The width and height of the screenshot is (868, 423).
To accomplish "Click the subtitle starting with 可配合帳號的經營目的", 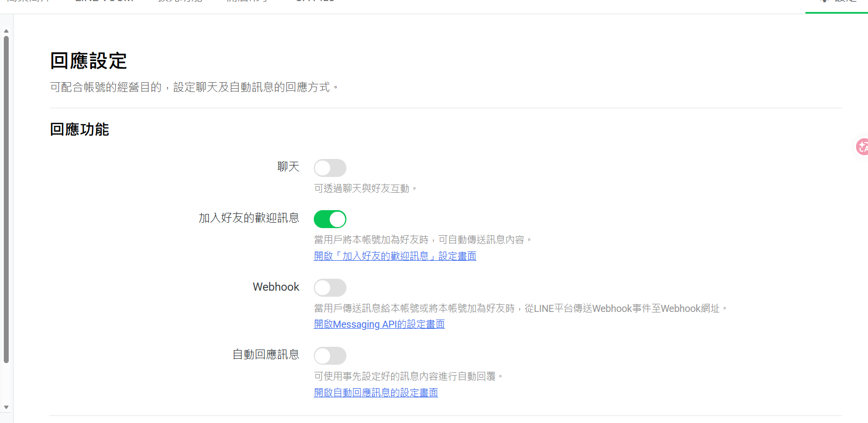I will pos(194,87).
